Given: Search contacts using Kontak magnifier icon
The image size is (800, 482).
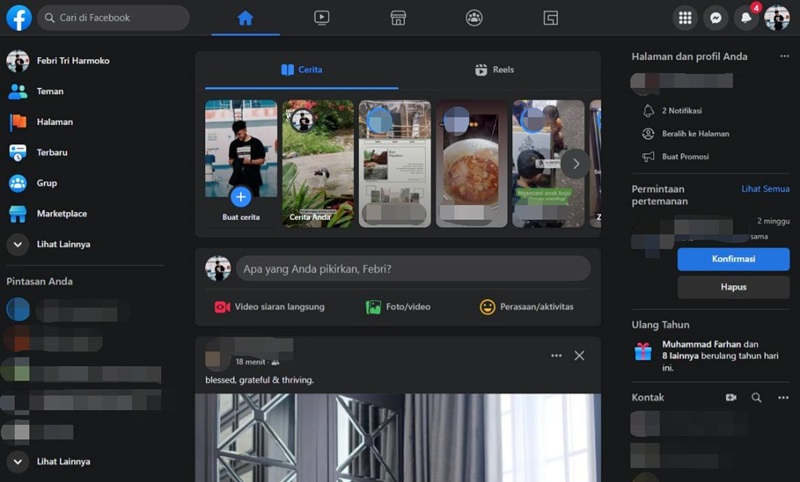Looking at the screenshot, I should (757, 397).
